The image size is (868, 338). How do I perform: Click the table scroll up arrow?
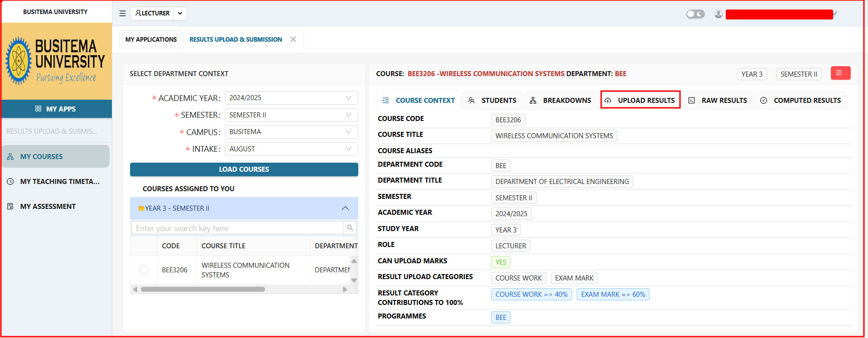(x=354, y=261)
